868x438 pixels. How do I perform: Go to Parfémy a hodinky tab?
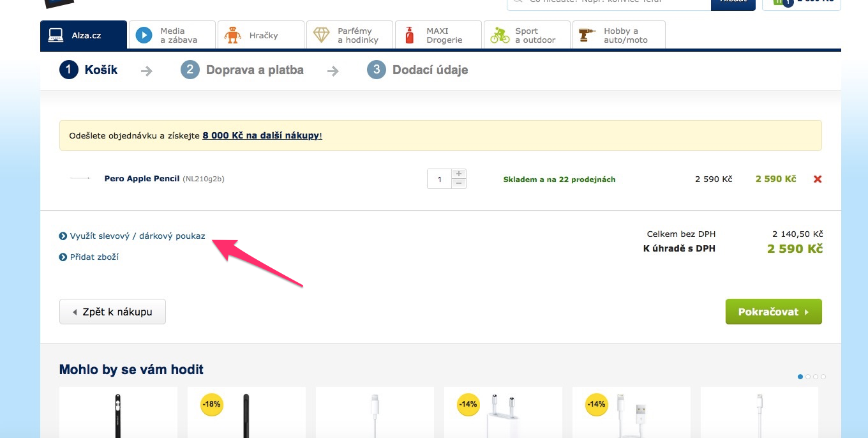pyautogui.click(x=349, y=35)
